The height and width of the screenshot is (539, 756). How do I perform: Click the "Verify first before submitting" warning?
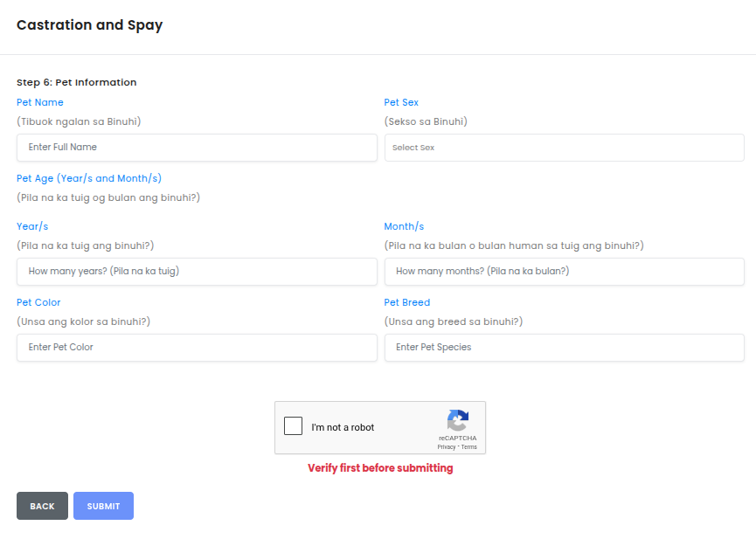coord(380,468)
